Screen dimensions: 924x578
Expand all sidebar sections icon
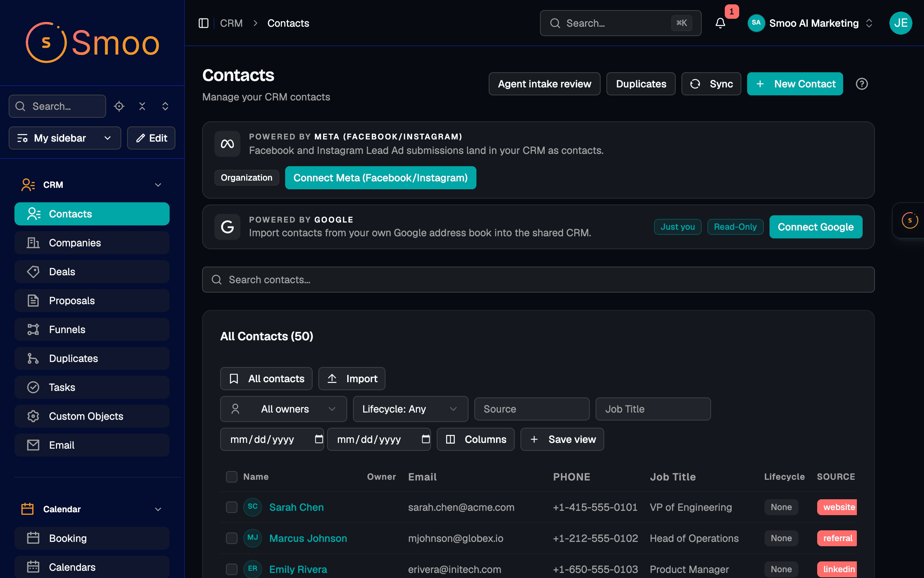click(x=165, y=106)
